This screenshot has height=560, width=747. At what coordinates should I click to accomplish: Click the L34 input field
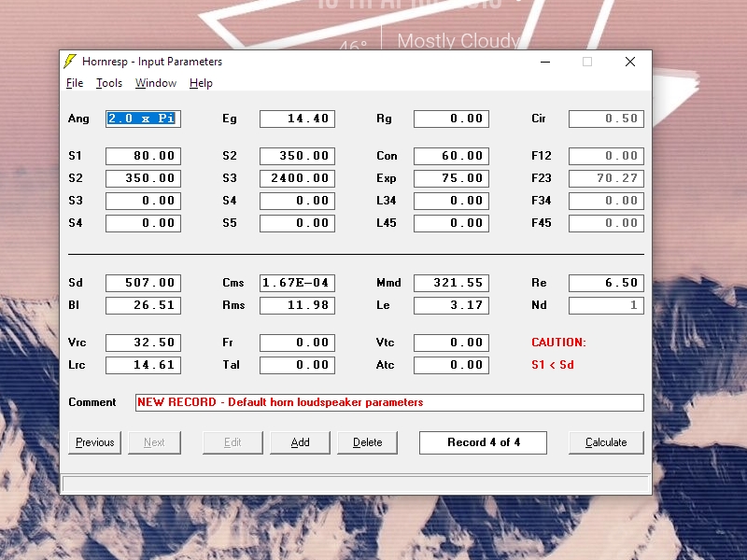point(451,201)
